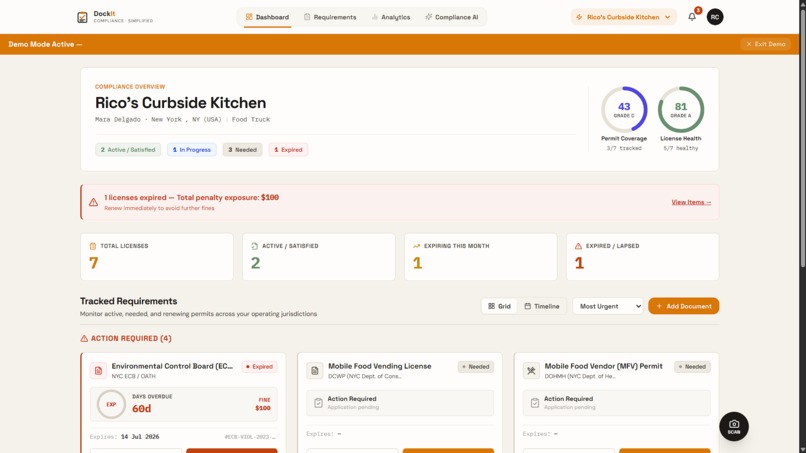The width and height of the screenshot is (806, 453).
Task: Open the Mobile Food Vendor (MFV) Permit title
Action: click(x=603, y=366)
